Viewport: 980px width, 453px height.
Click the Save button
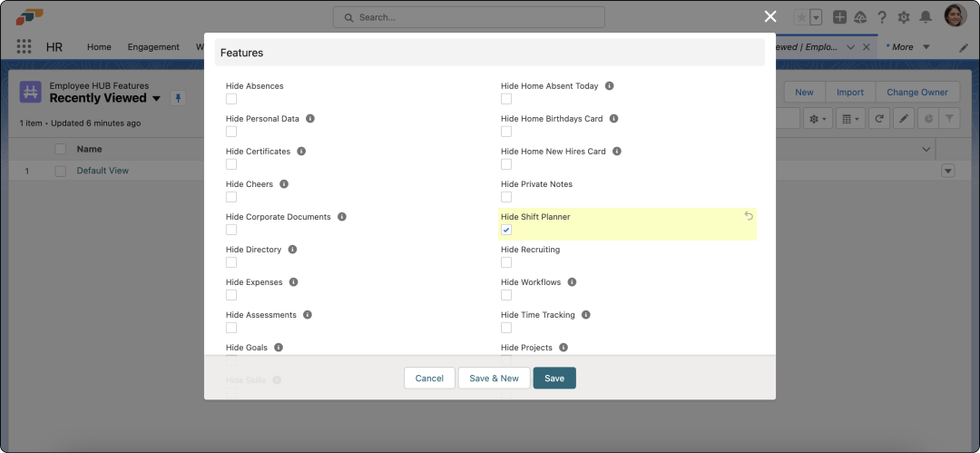pos(554,378)
